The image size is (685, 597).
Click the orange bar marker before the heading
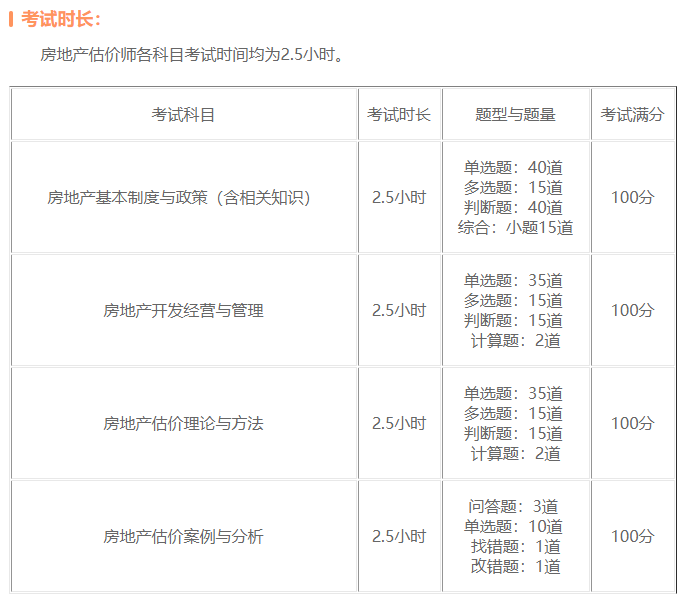click(x=11, y=19)
